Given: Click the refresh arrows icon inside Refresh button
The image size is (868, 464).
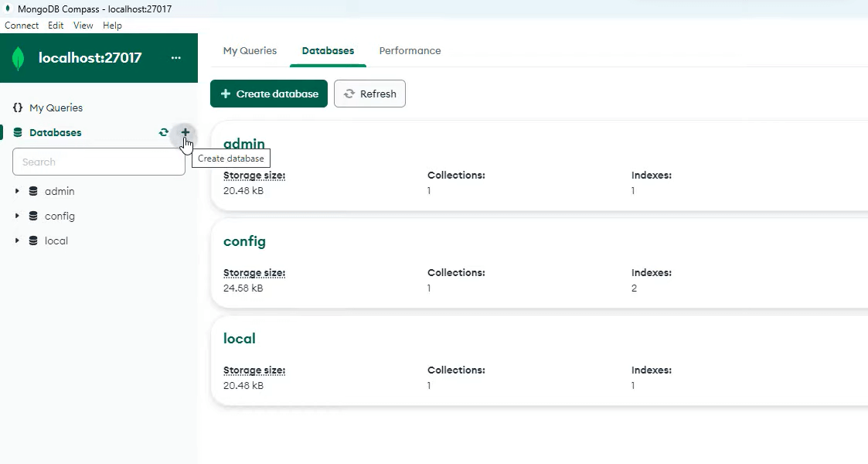Looking at the screenshot, I should [x=350, y=94].
